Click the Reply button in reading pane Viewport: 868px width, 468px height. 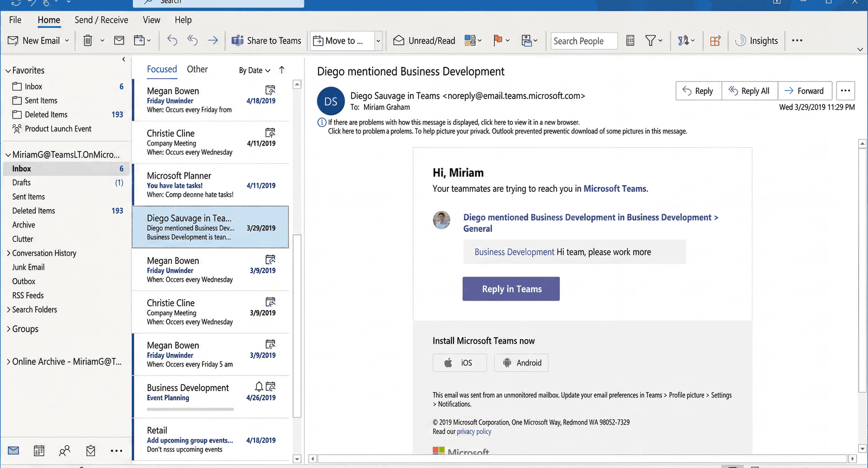point(699,91)
